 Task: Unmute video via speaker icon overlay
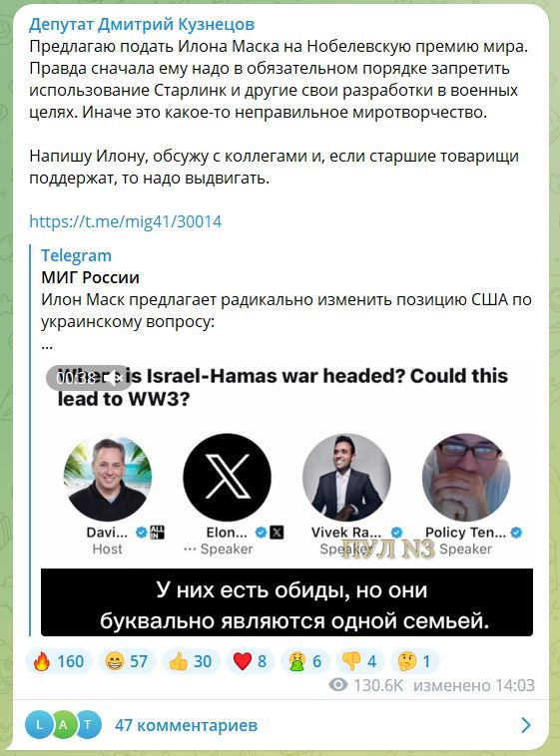[114, 378]
